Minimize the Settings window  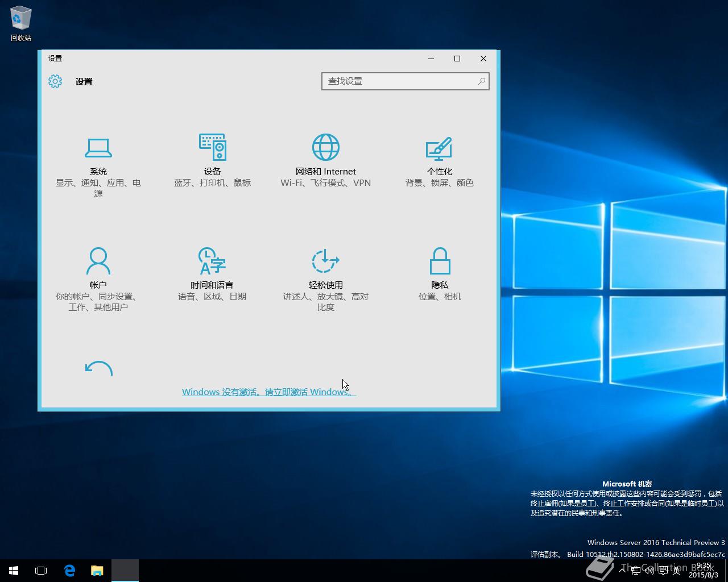pyautogui.click(x=431, y=59)
